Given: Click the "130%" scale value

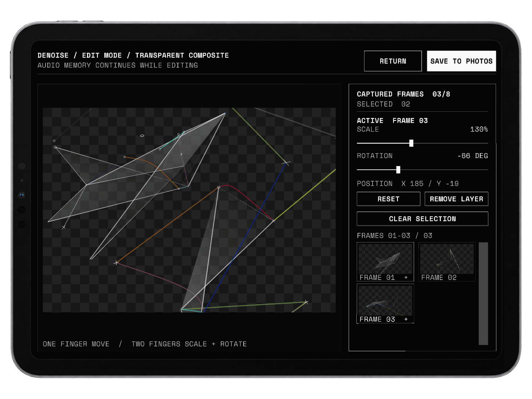Looking at the screenshot, I should (x=479, y=129).
